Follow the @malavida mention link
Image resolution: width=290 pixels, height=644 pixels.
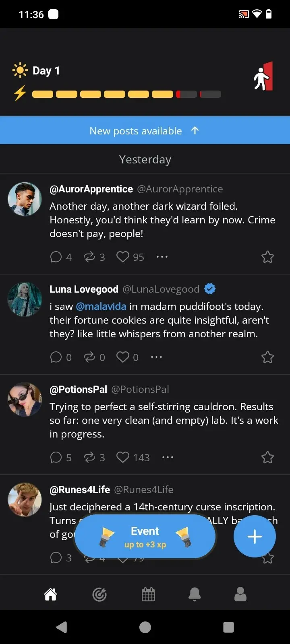pos(101,306)
